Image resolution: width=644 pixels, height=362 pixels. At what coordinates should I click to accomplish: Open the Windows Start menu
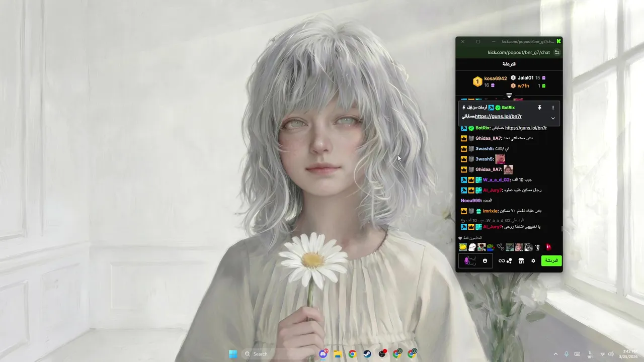click(233, 354)
